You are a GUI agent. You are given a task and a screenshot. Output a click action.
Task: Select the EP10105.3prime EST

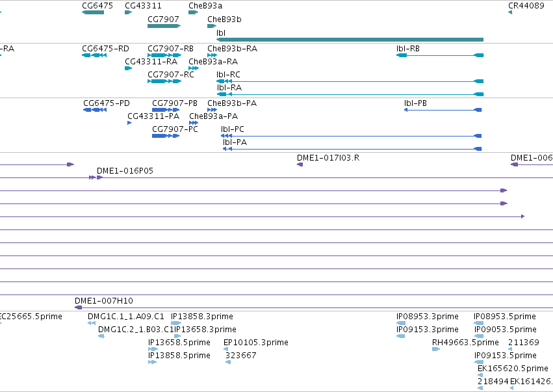pyautogui.click(x=225, y=349)
